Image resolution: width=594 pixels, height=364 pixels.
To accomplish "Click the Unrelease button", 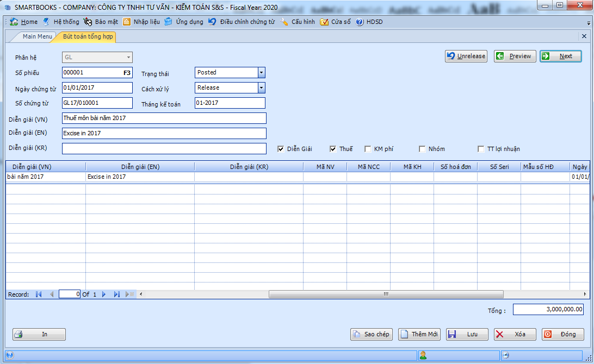I will coord(466,56).
